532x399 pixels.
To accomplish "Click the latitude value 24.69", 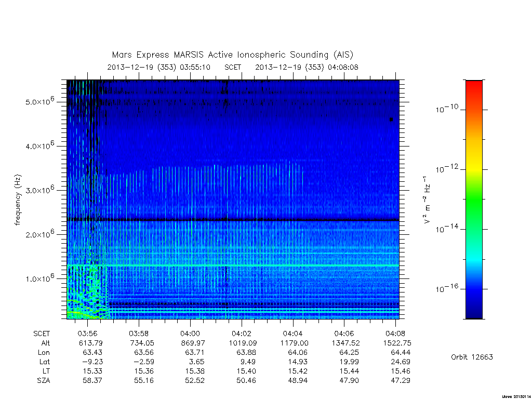I will tap(401, 362).
